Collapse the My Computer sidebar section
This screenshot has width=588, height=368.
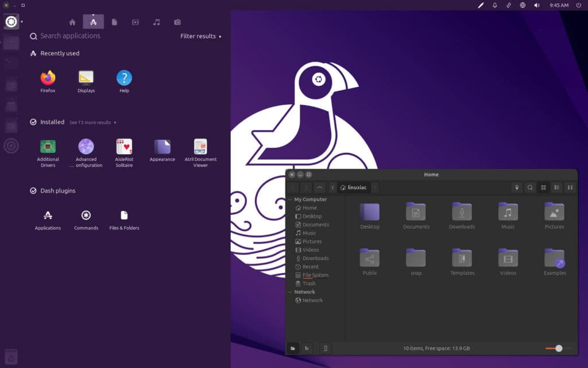[290, 200]
